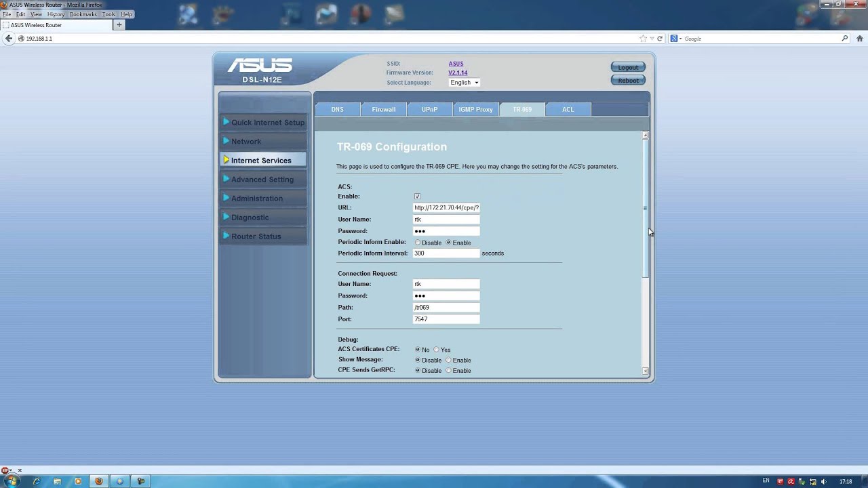Click the browser Back arrow button

click(x=9, y=39)
